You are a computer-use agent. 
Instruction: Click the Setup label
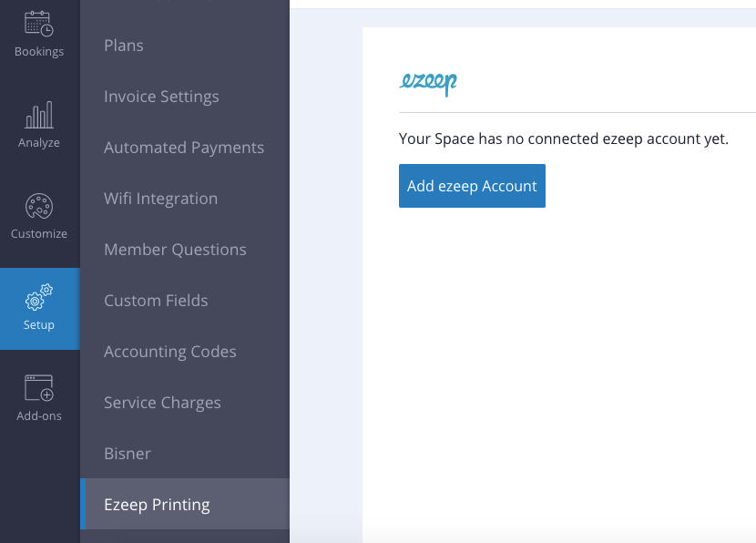tap(39, 325)
